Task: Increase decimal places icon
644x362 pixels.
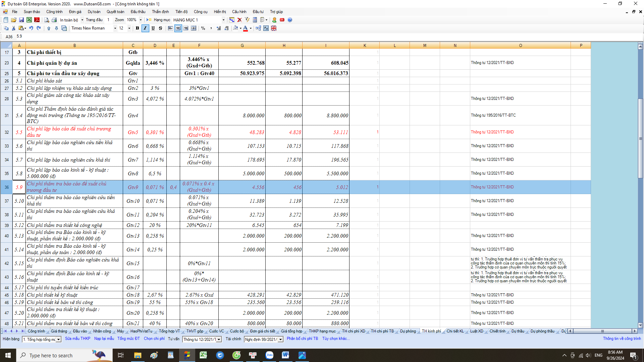Action: click(219, 28)
